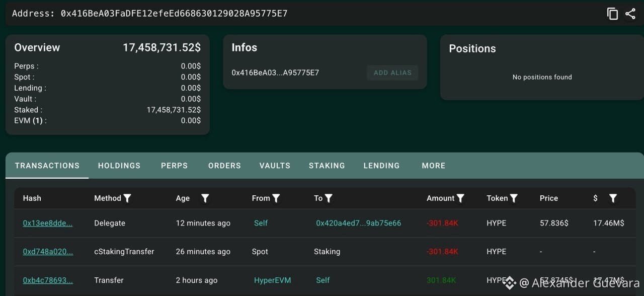Click the EVM (1) row label
This screenshot has width=644, height=296.
tap(30, 121)
